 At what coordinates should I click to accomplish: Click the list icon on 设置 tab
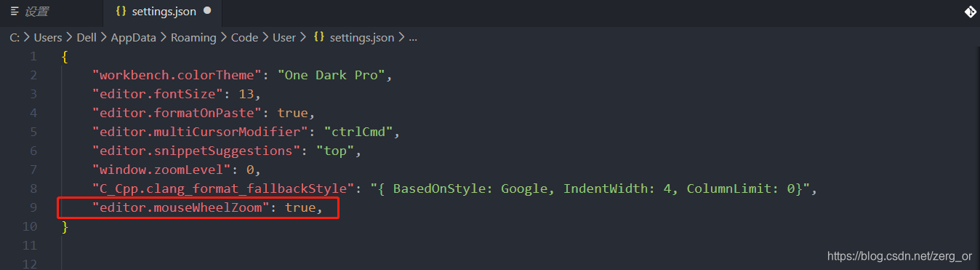[15, 12]
